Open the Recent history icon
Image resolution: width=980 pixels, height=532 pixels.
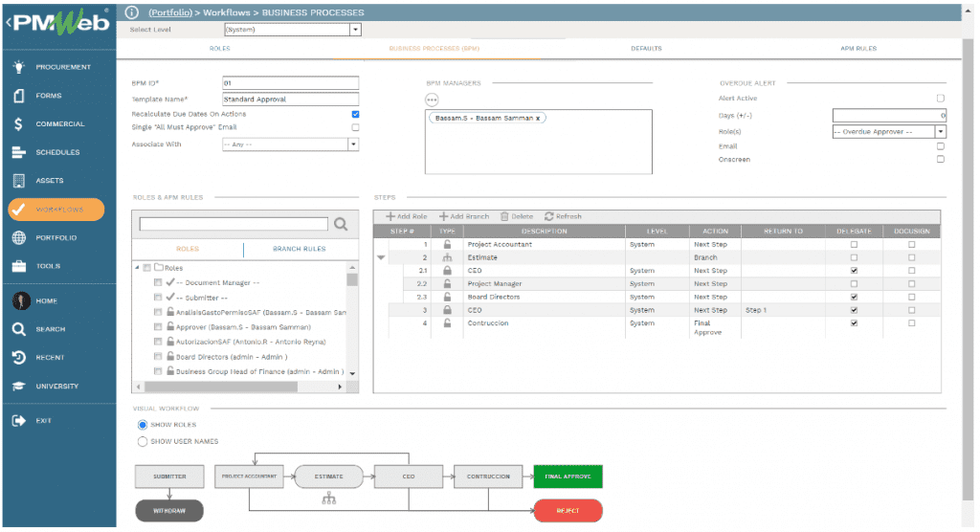point(19,358)
